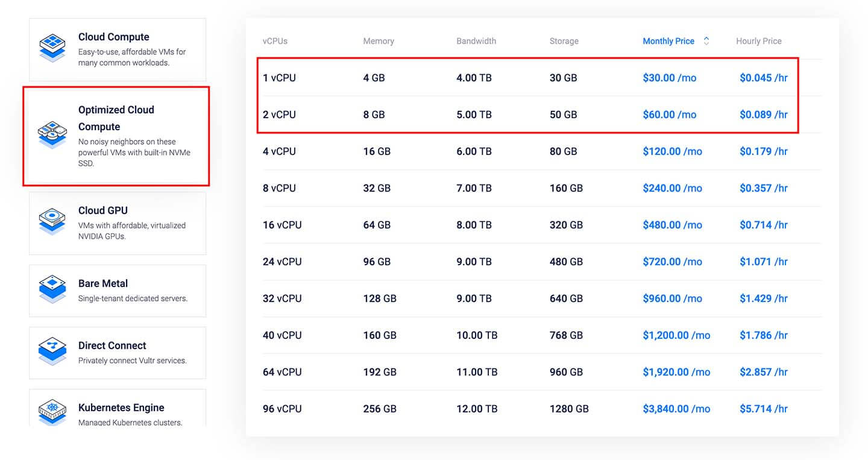Click the $1.071 /hr hourly price
868x460 pixels.
tap(764, 262)
